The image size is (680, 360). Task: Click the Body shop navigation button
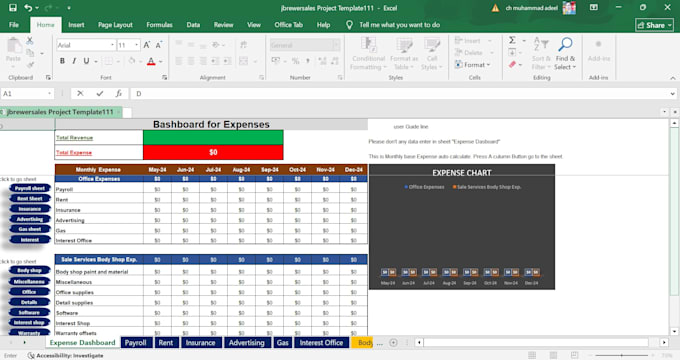(x=29, y=271)
